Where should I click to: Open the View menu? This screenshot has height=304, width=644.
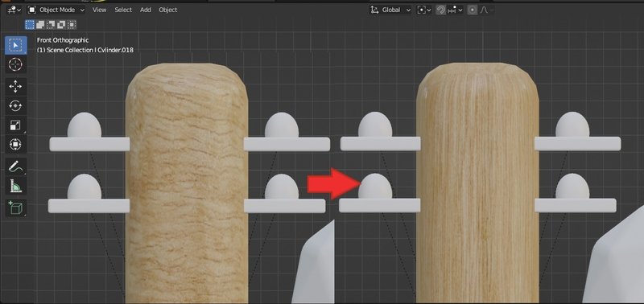(x=99, y=10)
